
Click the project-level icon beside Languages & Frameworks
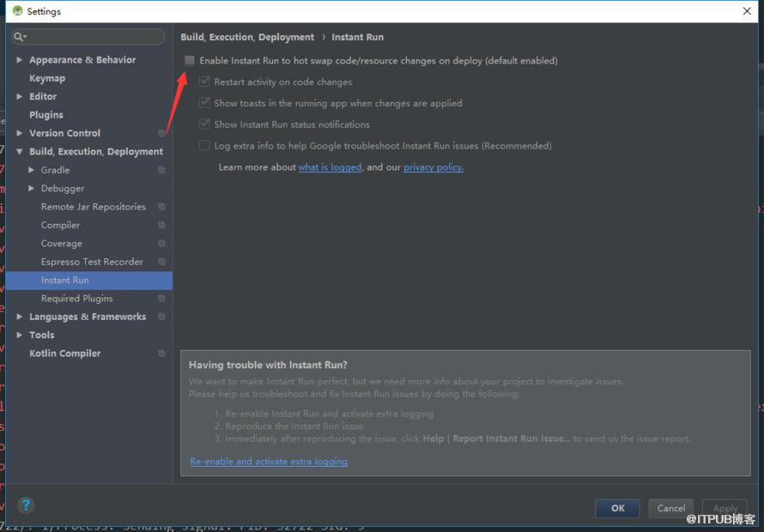[x=161, y=317]
